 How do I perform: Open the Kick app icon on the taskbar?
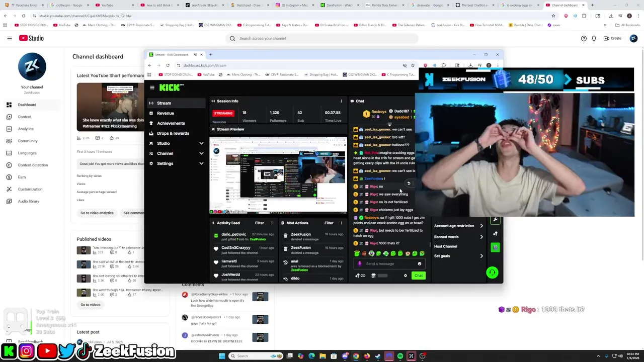411,356
